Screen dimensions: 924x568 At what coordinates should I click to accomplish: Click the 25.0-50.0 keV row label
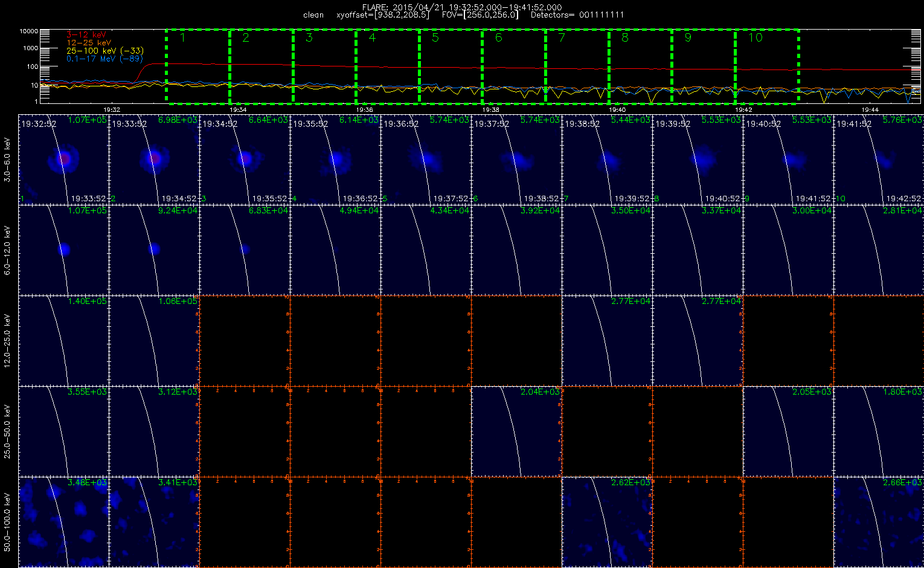pos(8,431)
